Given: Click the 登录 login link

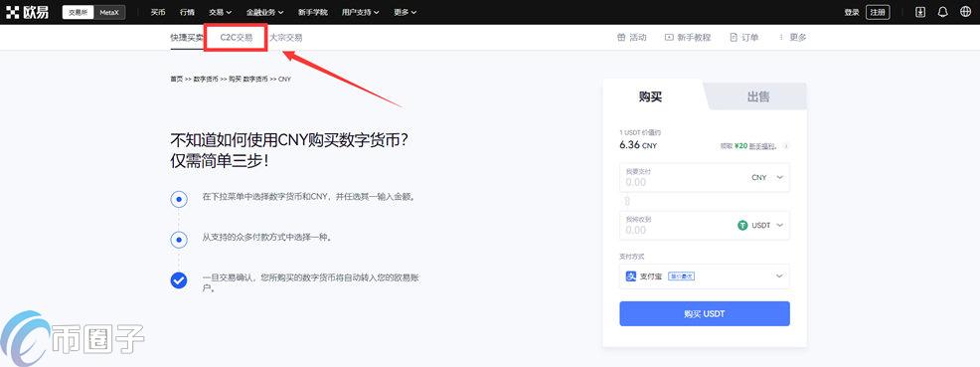Looking at the screenshot, I should 852,12.
